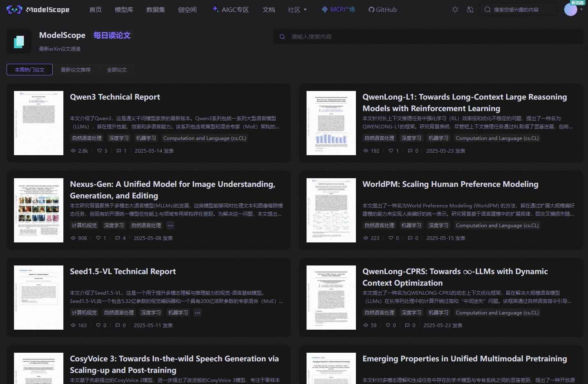Open the Nexus-Gen paper thumbnail
Viewport: 588px width, 384px height.
[x=39, y=210]
